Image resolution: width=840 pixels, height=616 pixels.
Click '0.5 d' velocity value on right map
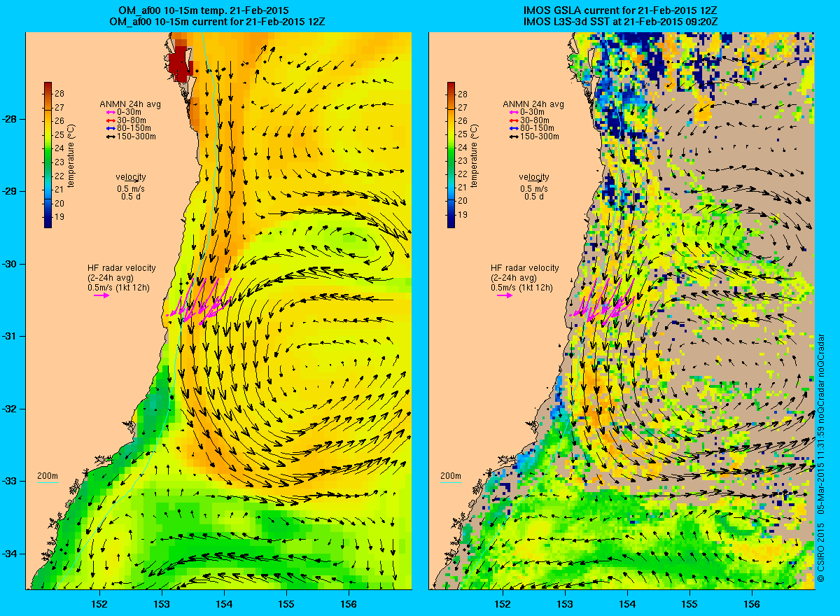pyautogui.click(x=535, y=197)
